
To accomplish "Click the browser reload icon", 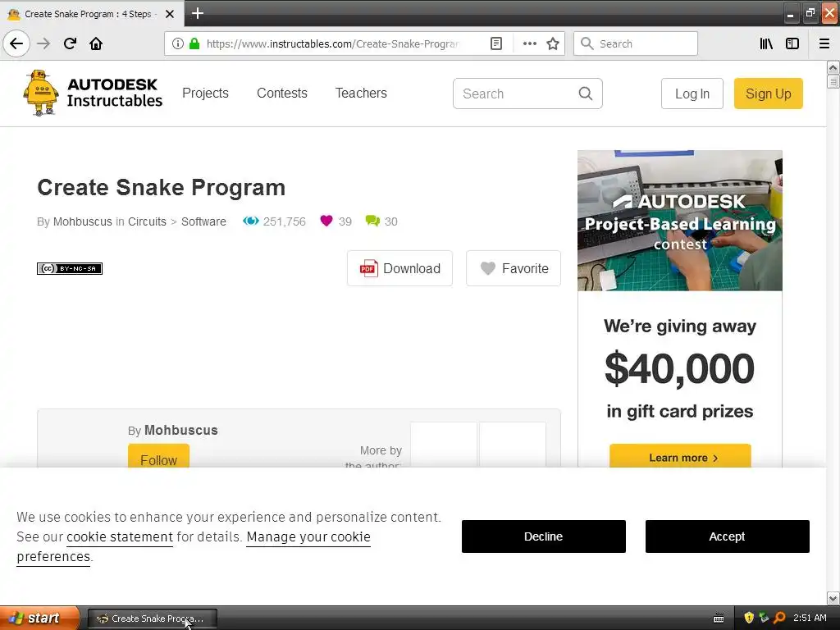I will 70,43.
